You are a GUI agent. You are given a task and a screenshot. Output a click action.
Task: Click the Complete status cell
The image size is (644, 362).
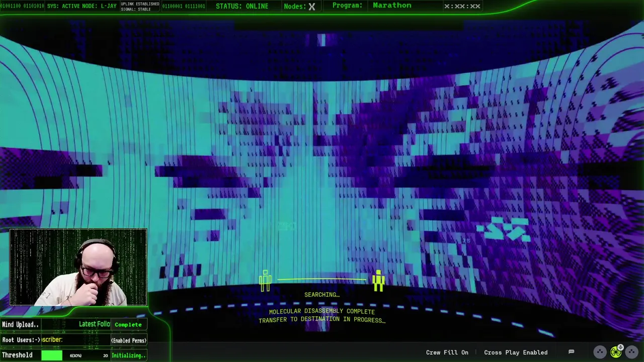[128, 325]
